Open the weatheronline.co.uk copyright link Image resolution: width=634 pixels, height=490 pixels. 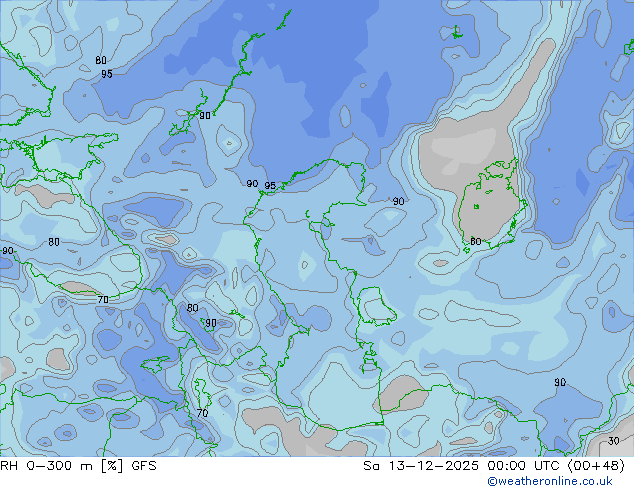click(550, 481)
